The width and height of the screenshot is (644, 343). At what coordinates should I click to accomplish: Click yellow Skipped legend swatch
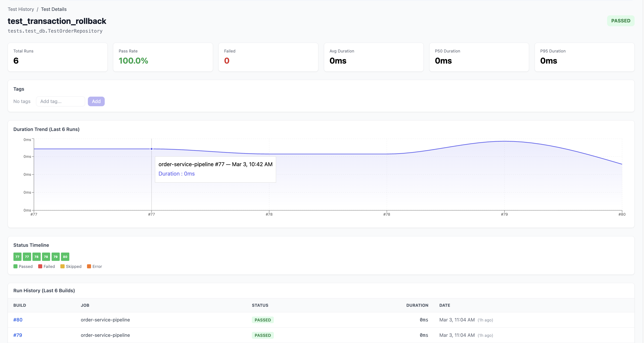62,266
